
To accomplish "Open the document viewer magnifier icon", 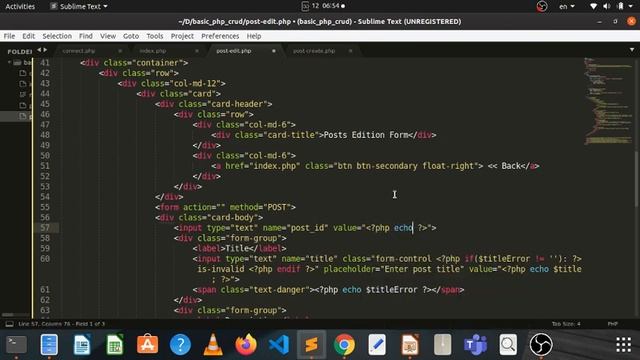I will (x=508, y=344).
